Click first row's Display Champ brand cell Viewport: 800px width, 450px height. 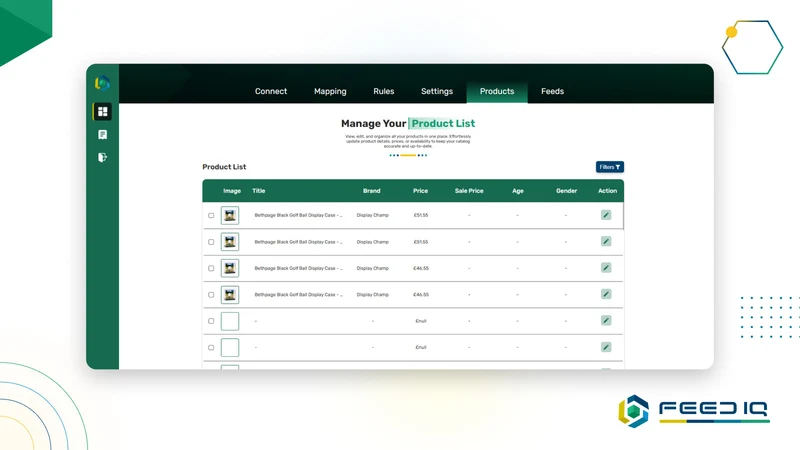click(x=372, y=215)
